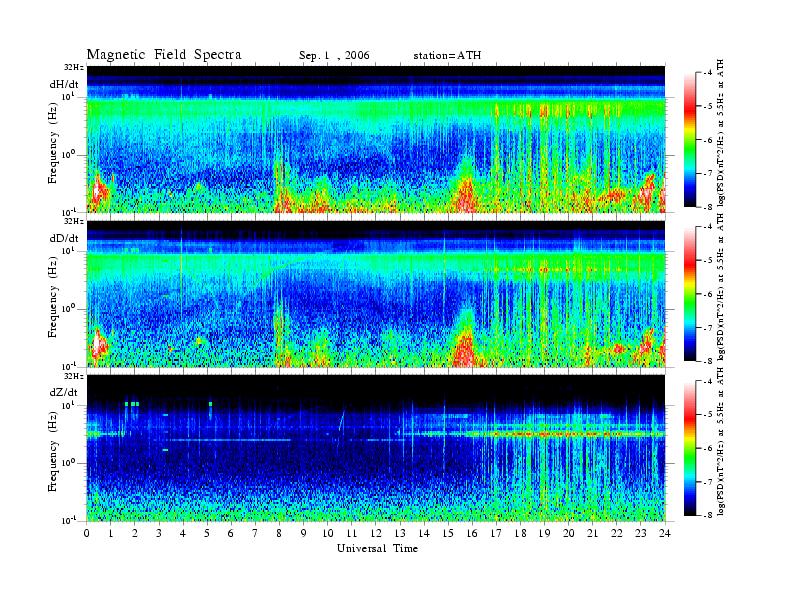792x612 pixels.
Task: Click hour "17" on the Universal Time axis
Action: coord(496,533)
